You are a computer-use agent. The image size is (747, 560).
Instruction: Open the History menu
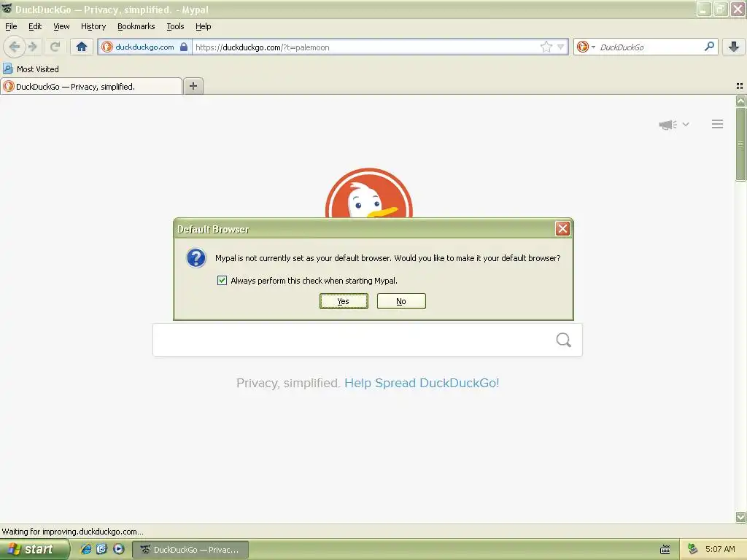pyautogui.click(x=93, y=26)
